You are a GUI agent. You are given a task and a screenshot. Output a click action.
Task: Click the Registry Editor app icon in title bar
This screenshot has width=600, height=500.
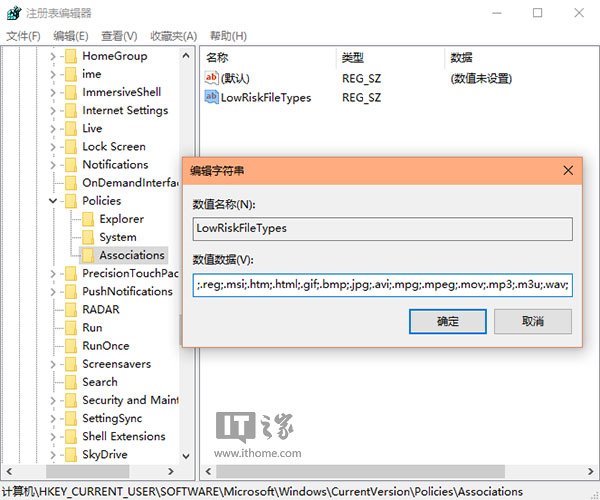point(14,13)
